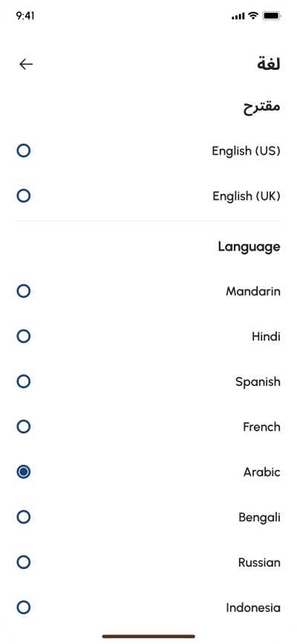Viewport: 297px width, 644px height.
Task: Tap the Wi-Fi status icon
Action: pos(253,16)
